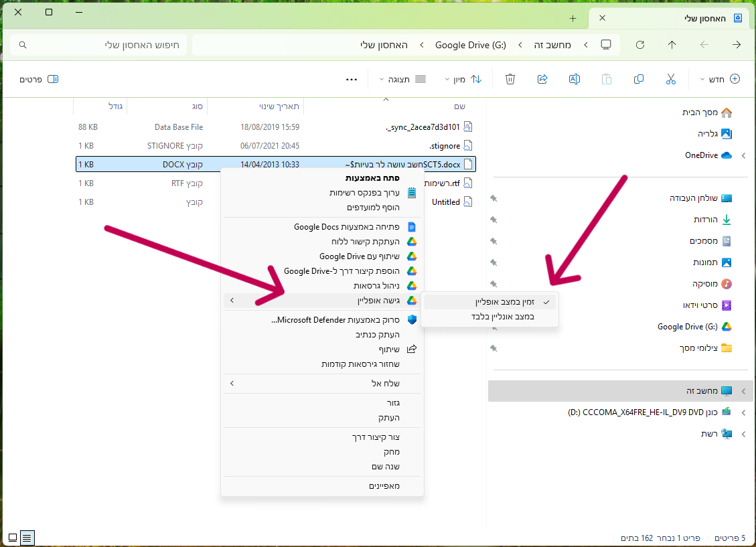Screen dimensions: 756x547
Task: Open the תצוגה view dropdown
Action: (x=403, y=79)
